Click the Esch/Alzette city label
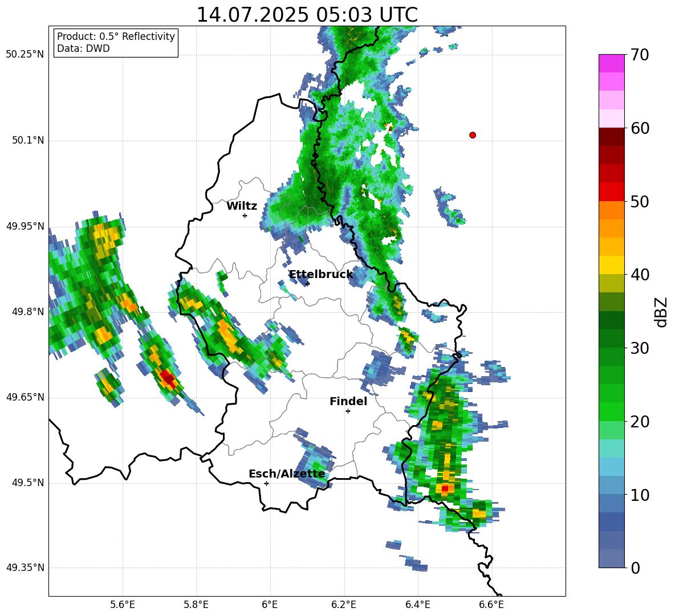 [287, 474]
